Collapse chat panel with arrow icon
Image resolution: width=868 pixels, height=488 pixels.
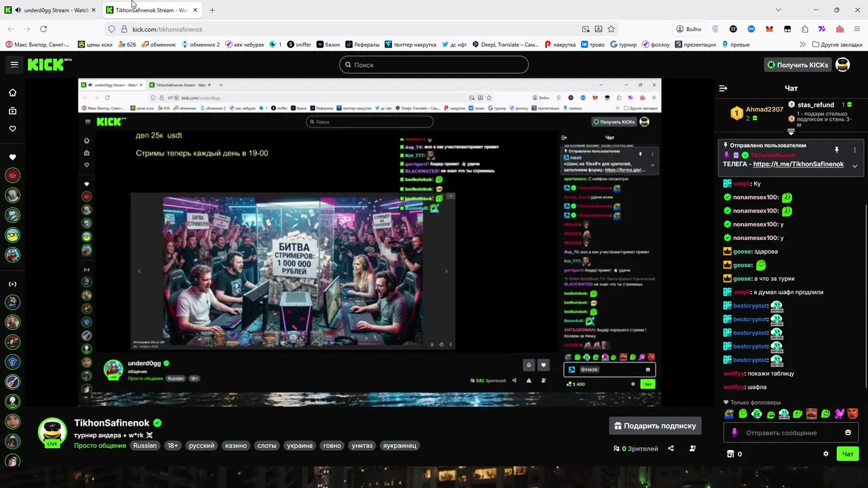tap(723, 88)
